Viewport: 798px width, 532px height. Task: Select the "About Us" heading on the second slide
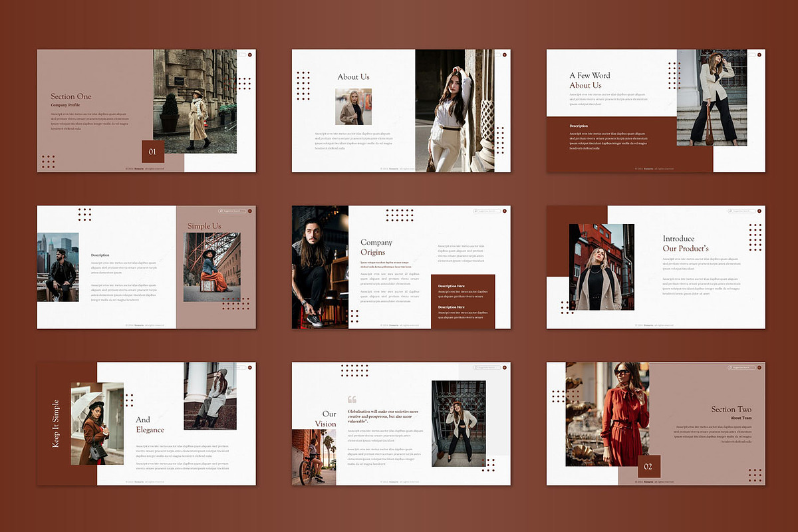point(353,76)
